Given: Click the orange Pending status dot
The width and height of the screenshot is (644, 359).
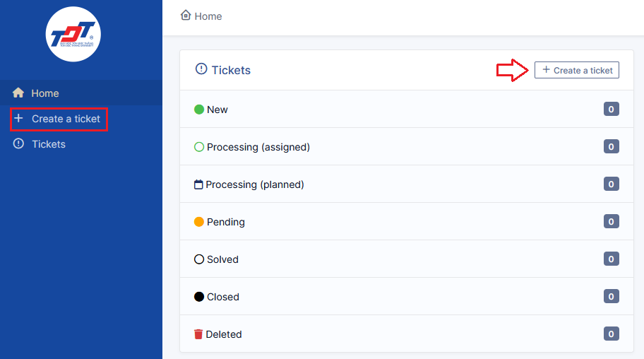Looking at the screenshot, I should pos(199,222).
